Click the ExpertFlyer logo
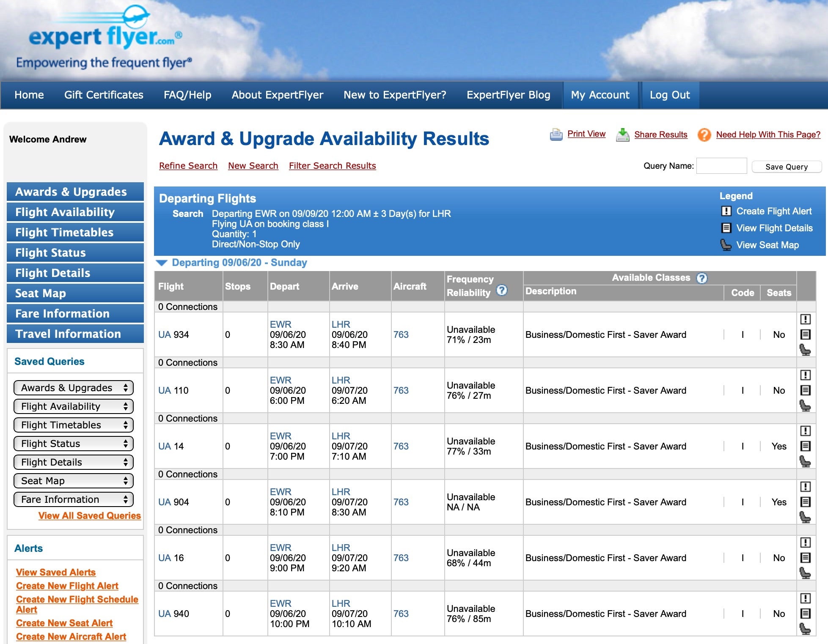 (x=106, y=37)
